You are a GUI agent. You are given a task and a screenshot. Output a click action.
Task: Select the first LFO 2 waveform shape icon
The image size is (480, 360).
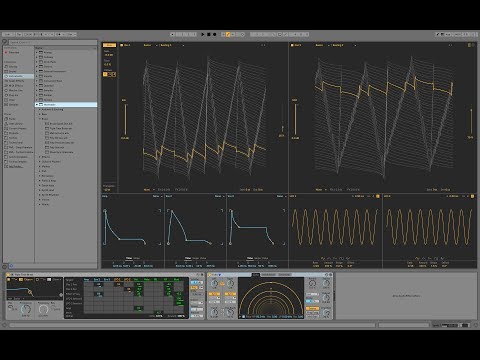tap(417, 258)
